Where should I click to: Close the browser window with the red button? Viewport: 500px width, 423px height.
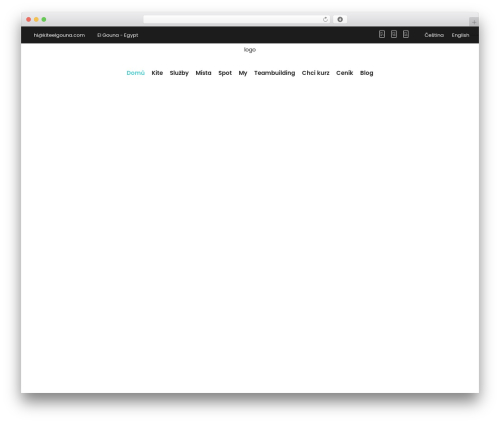[x=29, y=19]
